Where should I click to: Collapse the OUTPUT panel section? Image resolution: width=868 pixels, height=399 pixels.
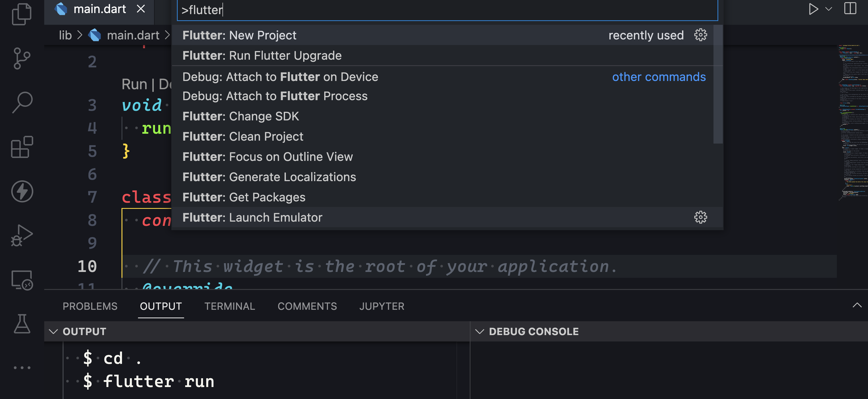click(53, 331)
